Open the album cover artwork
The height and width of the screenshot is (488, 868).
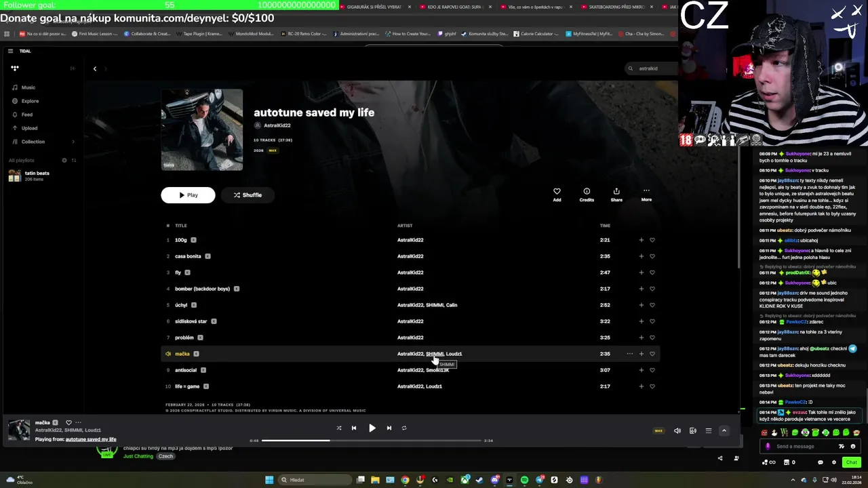click(x=202, y=129)
